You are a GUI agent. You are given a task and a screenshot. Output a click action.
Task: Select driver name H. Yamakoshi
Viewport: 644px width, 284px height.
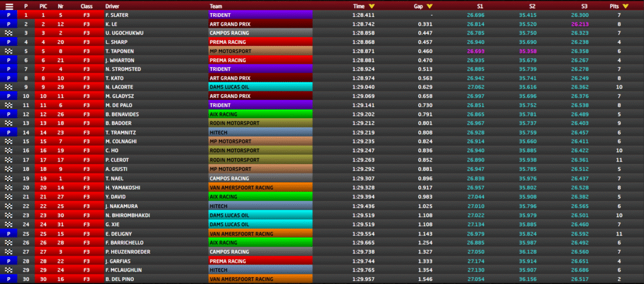[x=123, y=187]
